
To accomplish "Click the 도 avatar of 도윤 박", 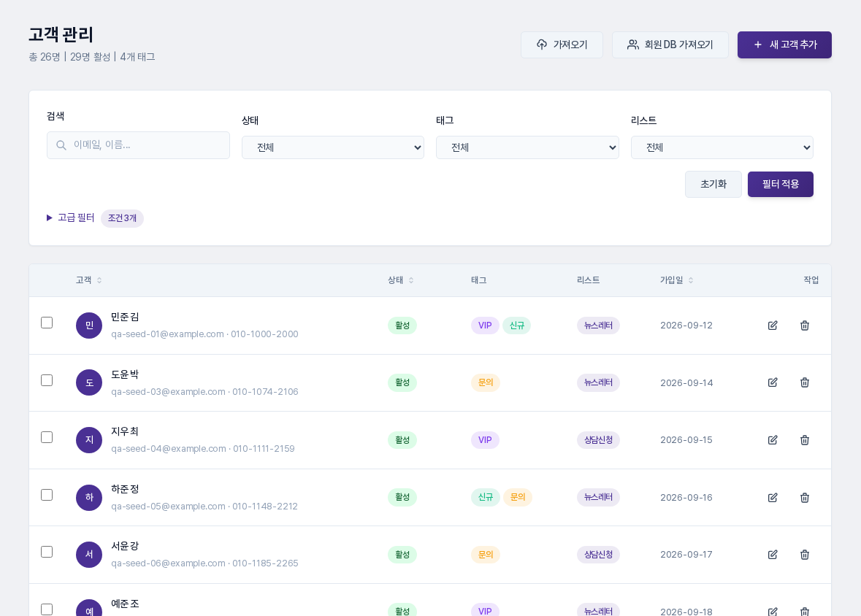I will 89,382.
